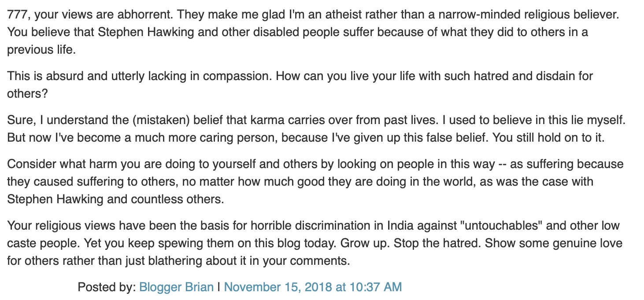Click the "Posted by:" label

[107, 287]
